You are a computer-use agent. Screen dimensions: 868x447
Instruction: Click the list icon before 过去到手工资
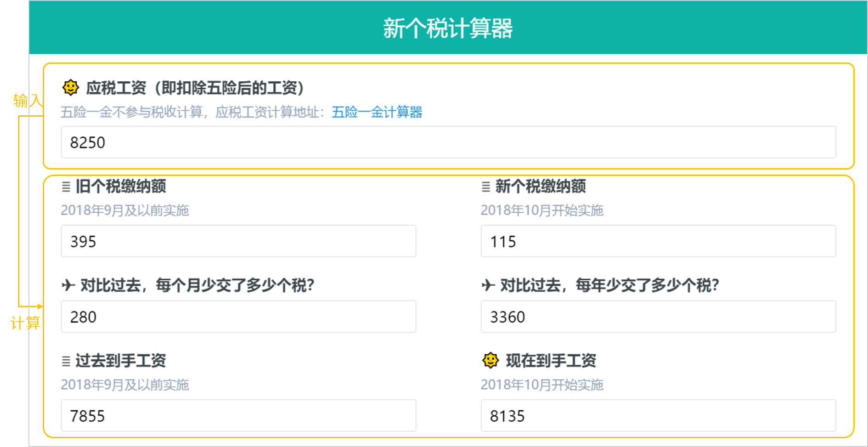click(x=66, y=362)
